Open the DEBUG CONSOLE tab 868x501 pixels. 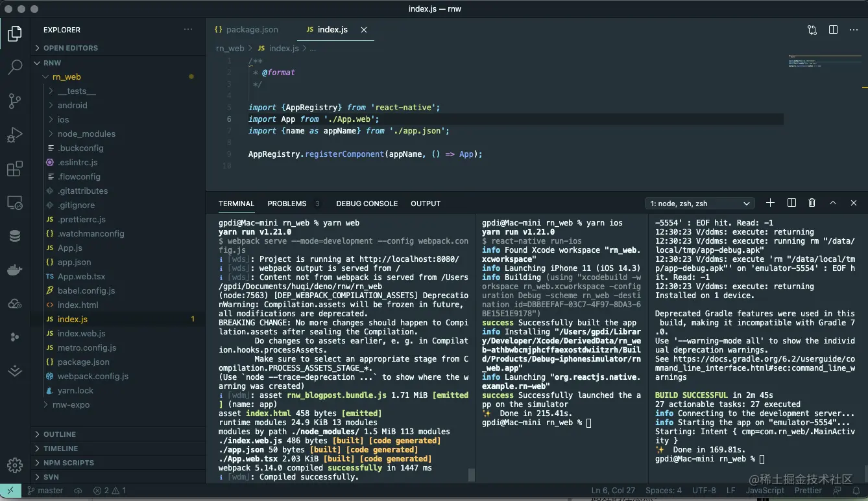pos(367,204)
